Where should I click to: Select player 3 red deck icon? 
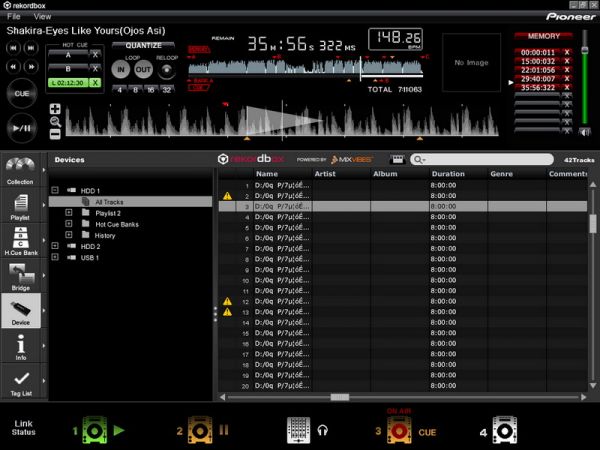point(399,430)
